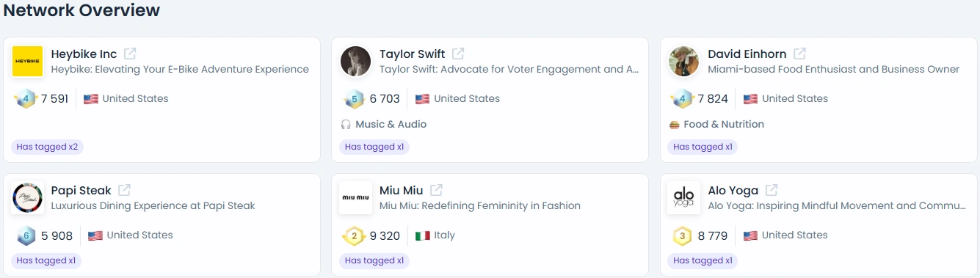
Task: Open external link icon beside Taylor Swift
Action: [458, 54]
